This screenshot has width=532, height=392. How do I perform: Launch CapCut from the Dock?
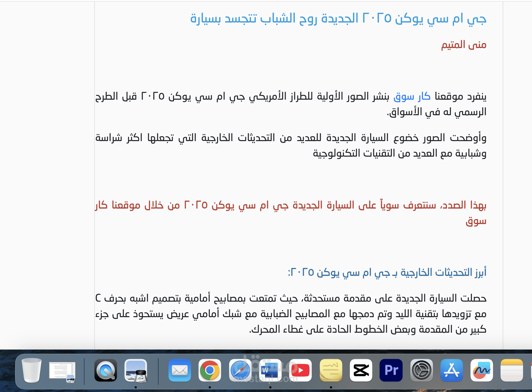pyautogui.click(x=361, y=370)
